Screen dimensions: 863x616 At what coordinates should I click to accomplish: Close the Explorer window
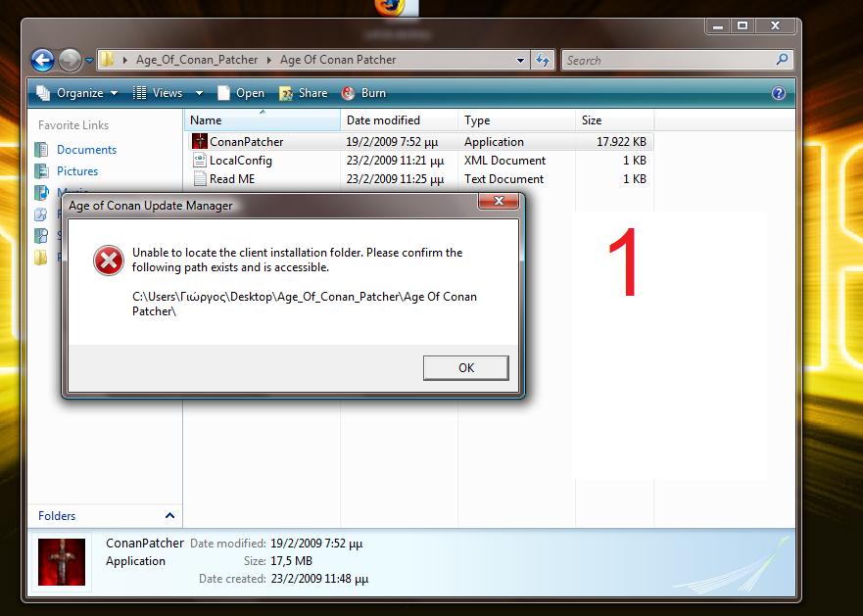(x=775, y=25)
